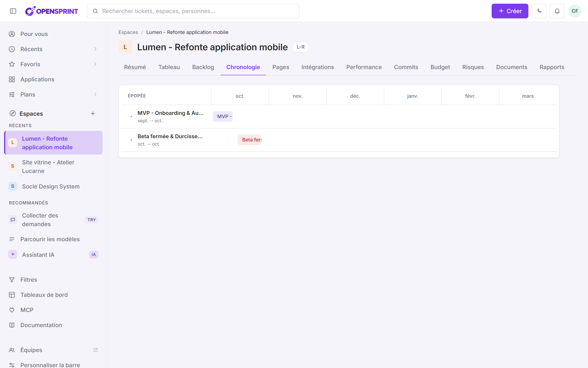Screen dimensions: 588x368
Task: Select the Lumen - Refonte application mobile space
Action: tap(53, 143)
